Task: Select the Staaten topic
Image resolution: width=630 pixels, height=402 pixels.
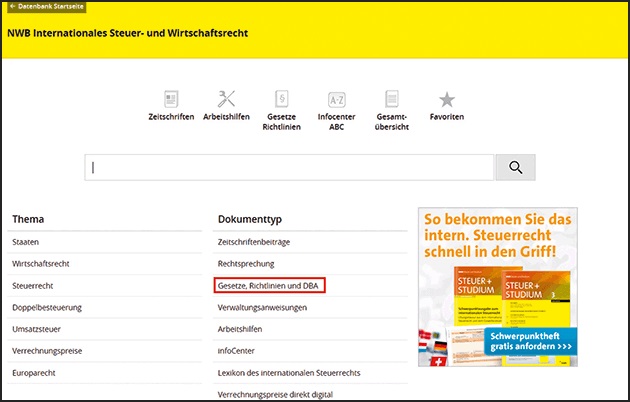Action: pos(26,243)
